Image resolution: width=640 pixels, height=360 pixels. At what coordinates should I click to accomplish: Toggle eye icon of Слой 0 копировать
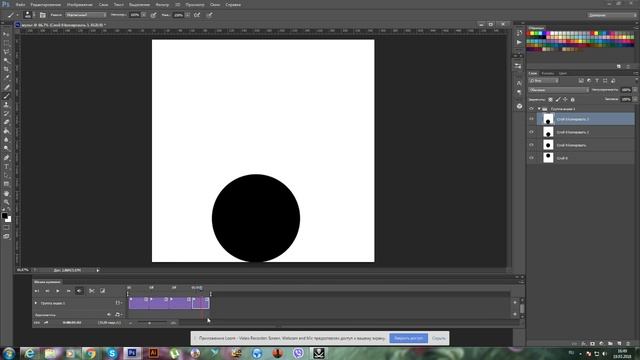(531, 145)
